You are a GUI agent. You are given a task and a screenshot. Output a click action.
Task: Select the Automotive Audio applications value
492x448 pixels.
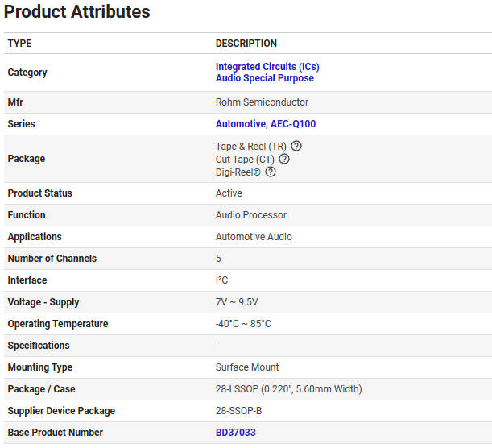[x=254, y=237]
